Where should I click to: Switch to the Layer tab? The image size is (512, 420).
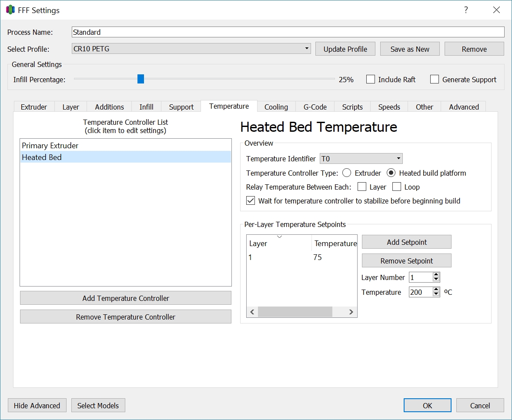click(x=70, y=107)
